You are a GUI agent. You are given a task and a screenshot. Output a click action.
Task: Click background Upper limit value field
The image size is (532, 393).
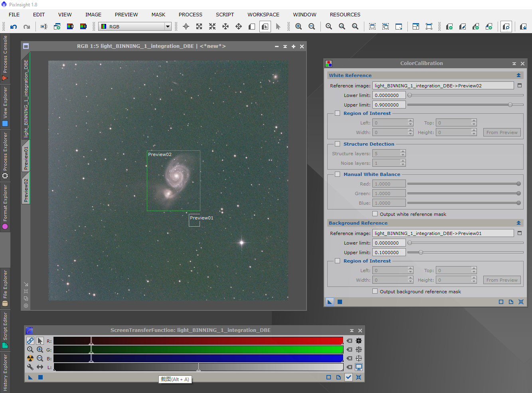pyautogui.click(x=389, y=253)
